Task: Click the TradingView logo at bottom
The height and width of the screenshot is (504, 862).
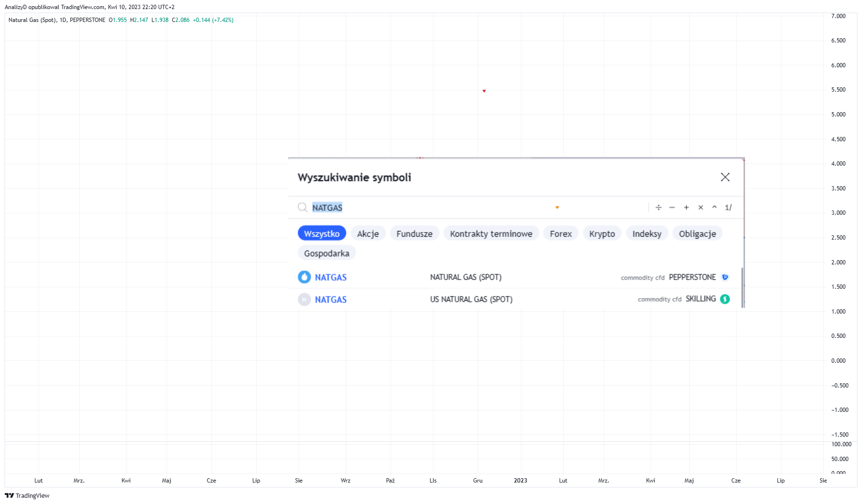Action: pos(27,495)
